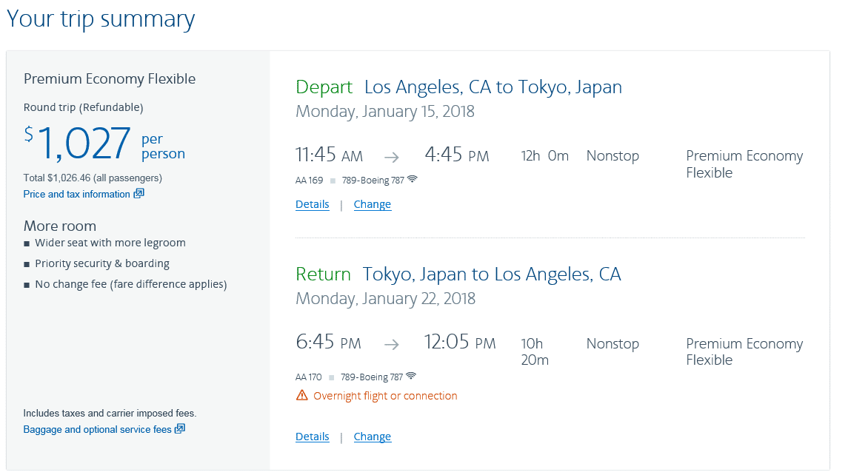This screenshot has height=475, width=868.
Task: Click the Wi-Fi icon for flight AA 170
Action: [411, 376]
